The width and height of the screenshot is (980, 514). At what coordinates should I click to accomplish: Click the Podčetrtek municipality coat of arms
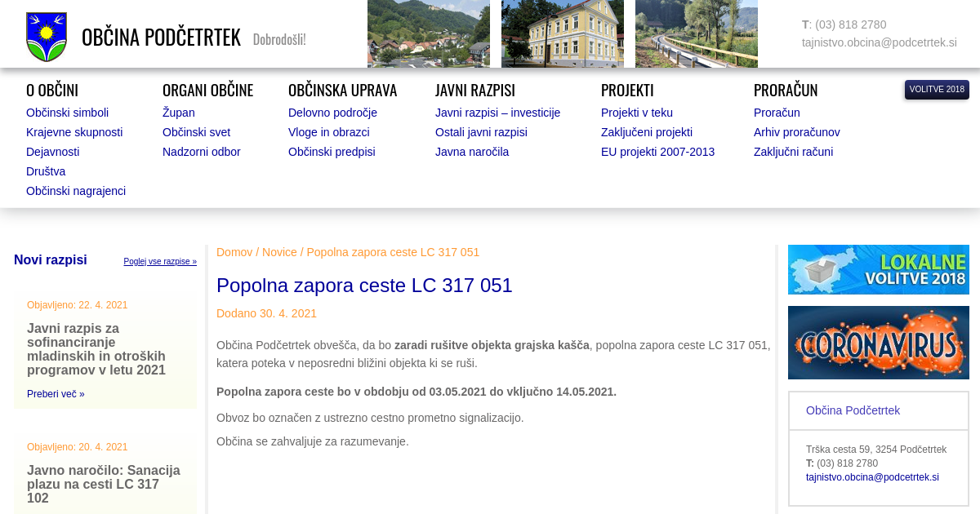pos(47,37)
